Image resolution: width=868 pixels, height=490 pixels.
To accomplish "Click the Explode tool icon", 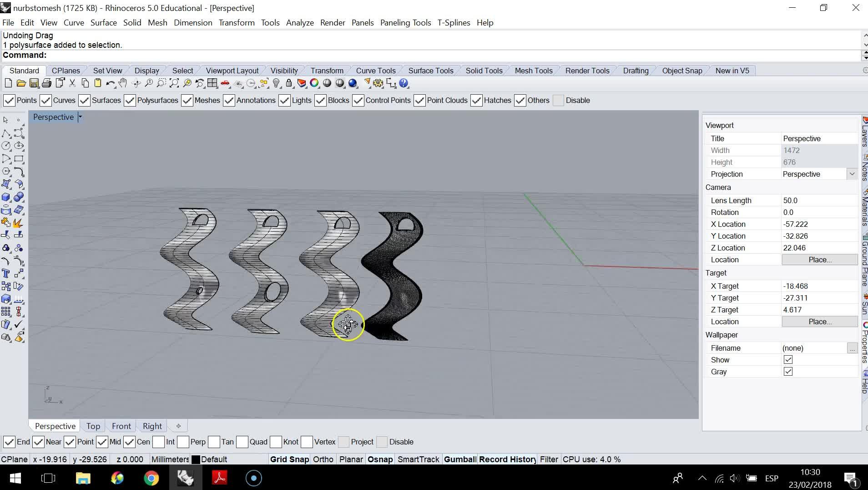I will pos(18,223).
